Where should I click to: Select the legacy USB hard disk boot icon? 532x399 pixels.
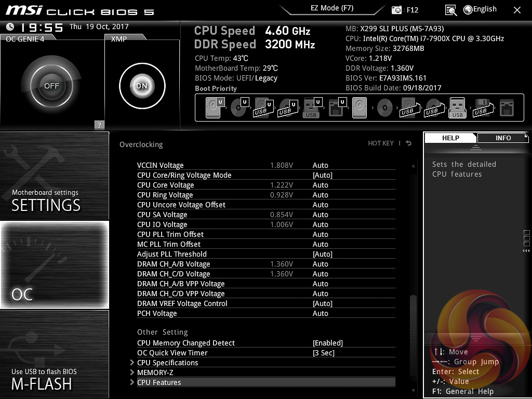tap(409, 108)
